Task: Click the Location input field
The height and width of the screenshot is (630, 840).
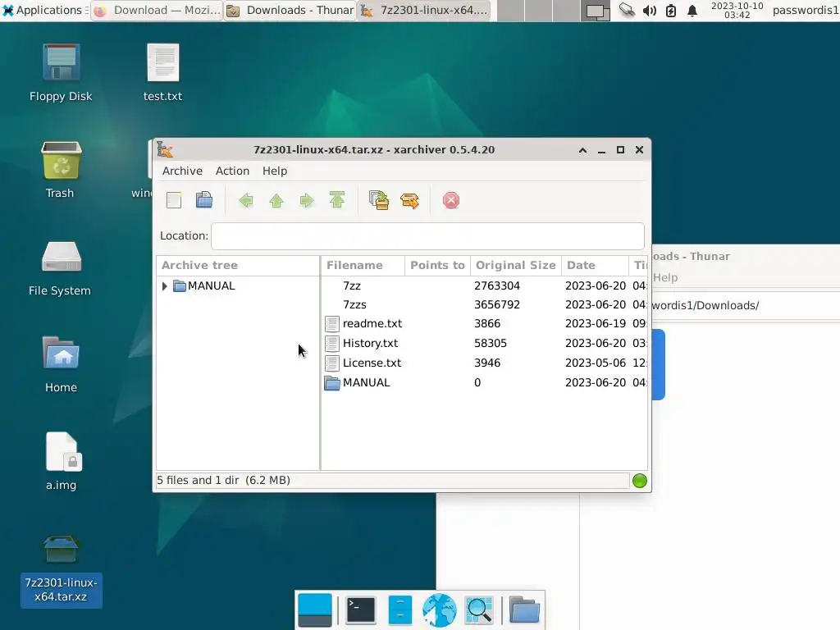Action: click(427, 235)
